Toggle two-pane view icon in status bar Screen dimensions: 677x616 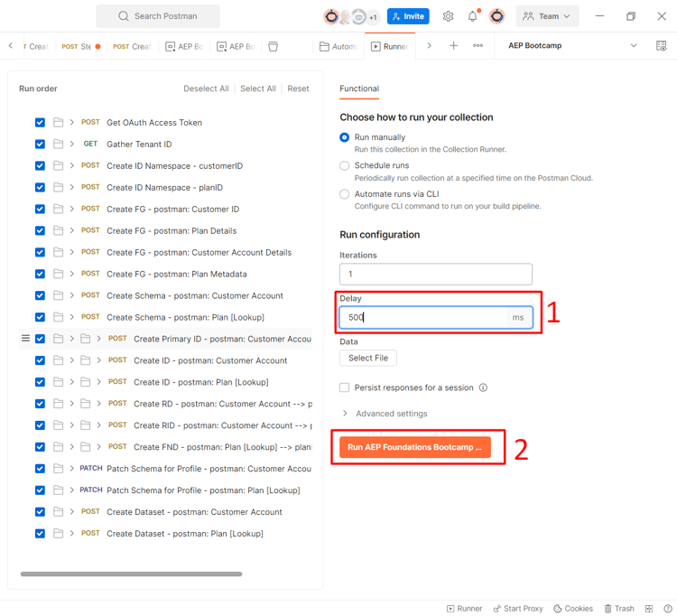pyautogui.click(x=648, y=608)
